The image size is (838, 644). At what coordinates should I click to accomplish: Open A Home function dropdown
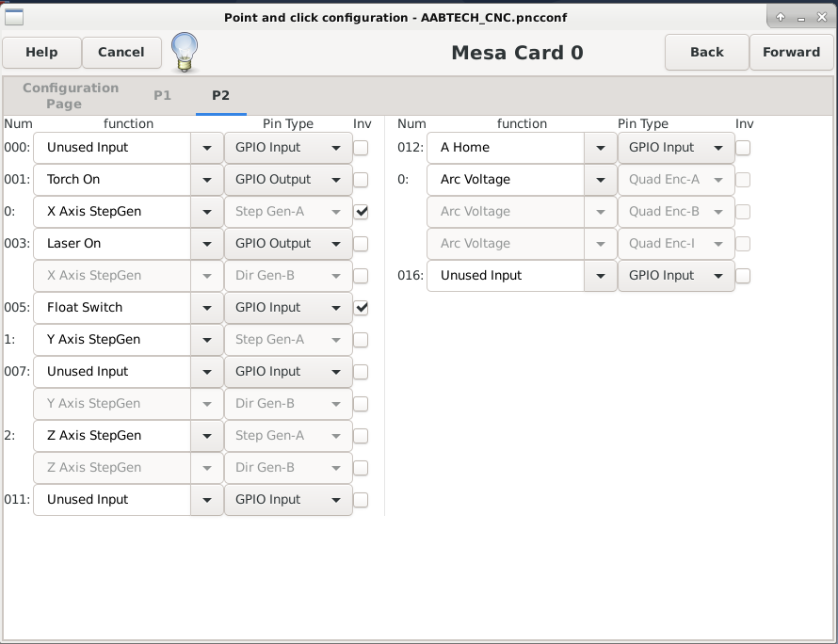(x=600, y=148)
